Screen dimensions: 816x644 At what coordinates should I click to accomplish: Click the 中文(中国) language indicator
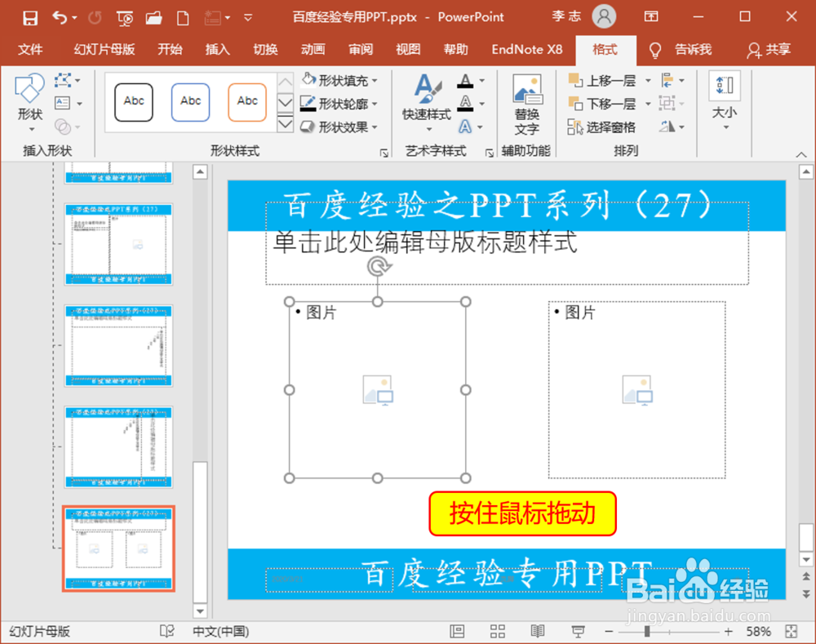[x=221, y=632]
